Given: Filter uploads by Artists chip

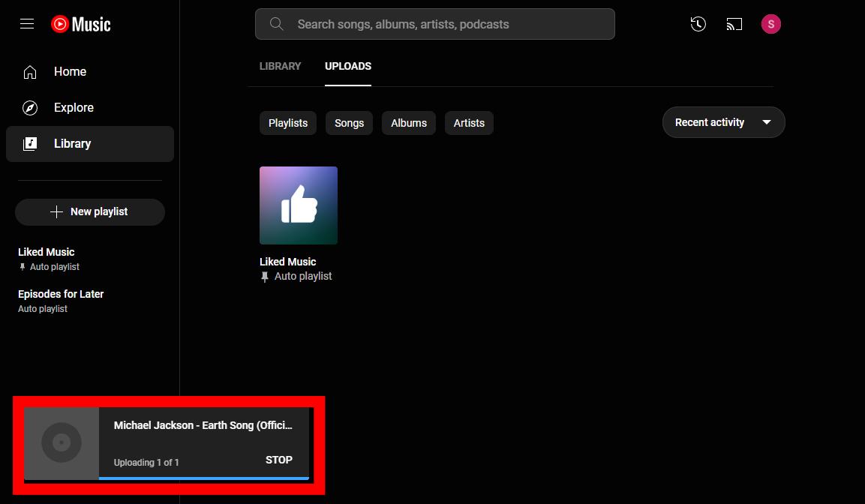Looking at the screenshot, I should [x=469, y=123].
